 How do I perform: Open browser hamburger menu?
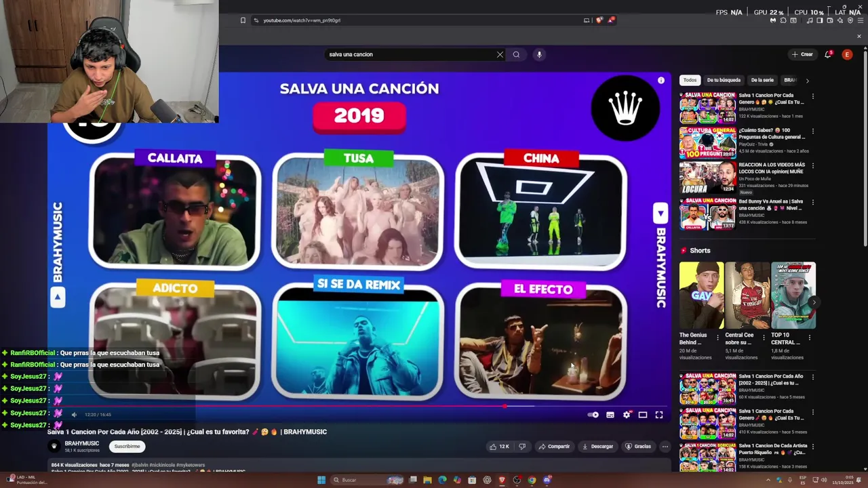[861, 20]
